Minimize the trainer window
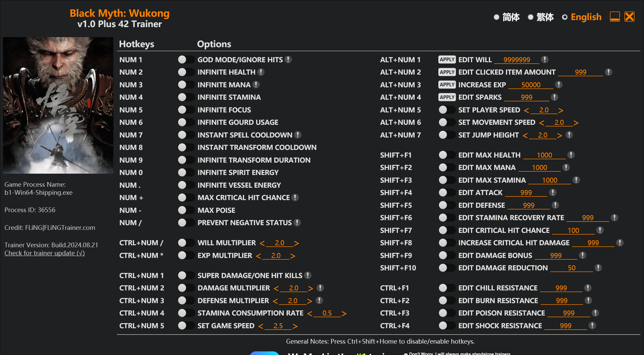 coord(615,17)
